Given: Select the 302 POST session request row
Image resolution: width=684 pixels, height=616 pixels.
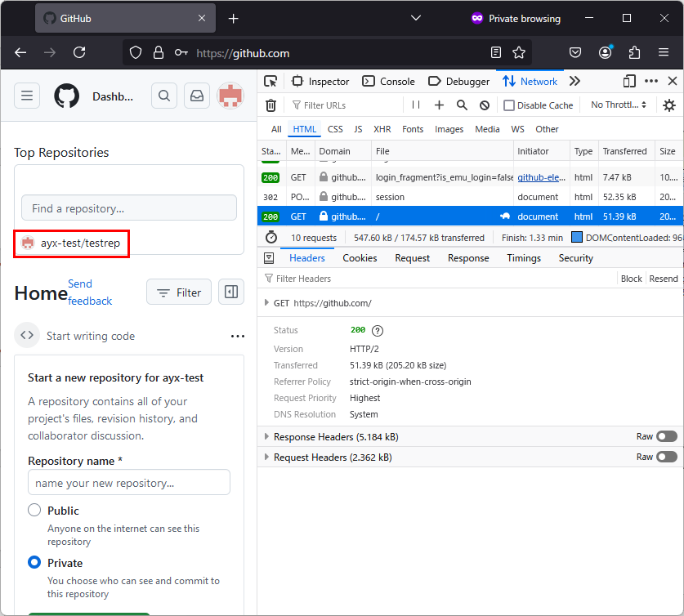Looking at the screenshot, I should (470, 197).
